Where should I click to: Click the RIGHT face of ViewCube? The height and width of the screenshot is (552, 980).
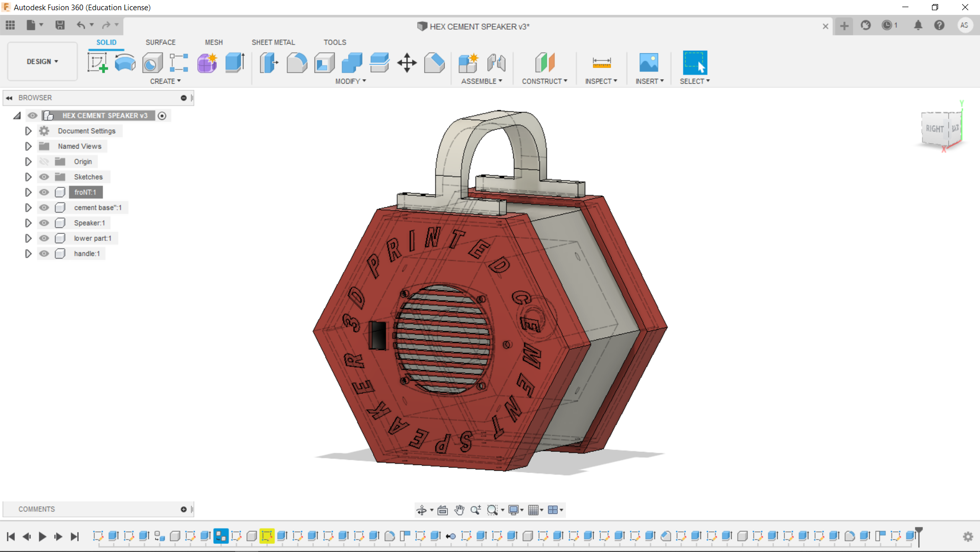[x=935, y=129]
